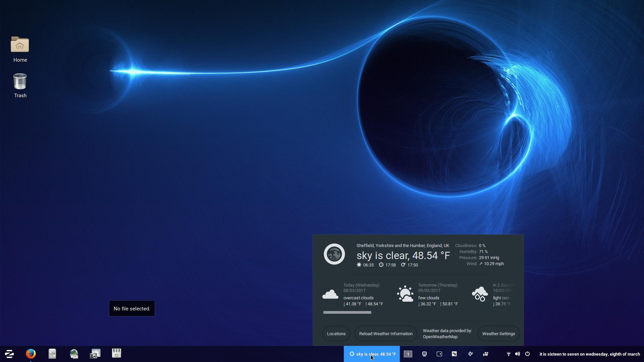Click the Wi-Fi network tray icon
Viewport: 644px width, 362px height.
[508, 354]
